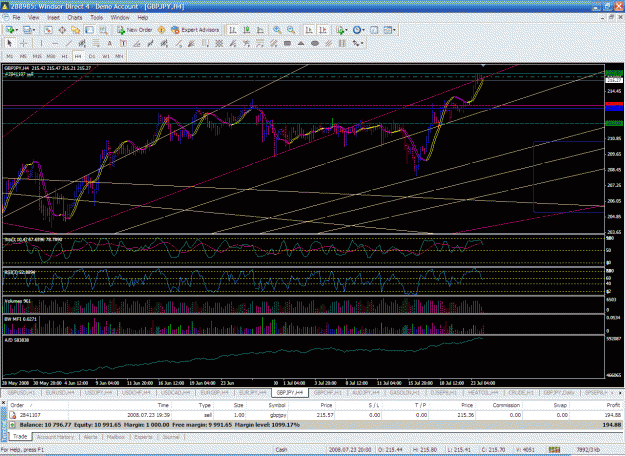Image resolution: width=625 pixels, height=456 pixels.
Task: Open the Market Watch window icon
Action: point(48,30)
